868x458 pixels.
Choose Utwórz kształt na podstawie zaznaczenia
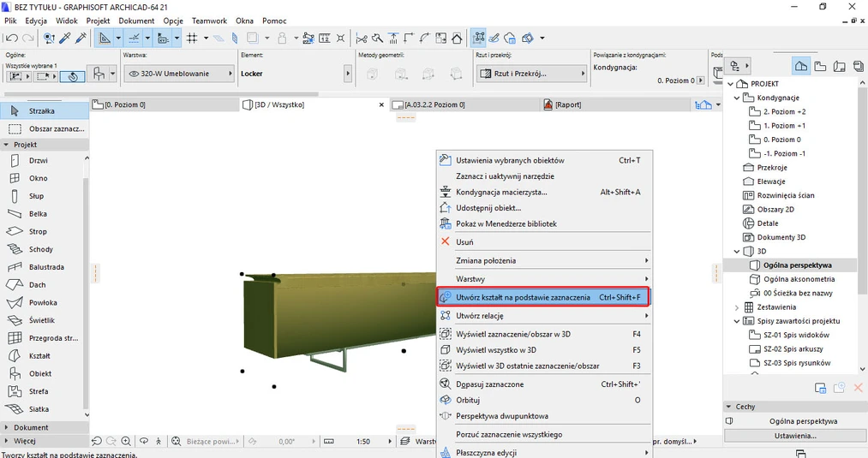point(544,297)
